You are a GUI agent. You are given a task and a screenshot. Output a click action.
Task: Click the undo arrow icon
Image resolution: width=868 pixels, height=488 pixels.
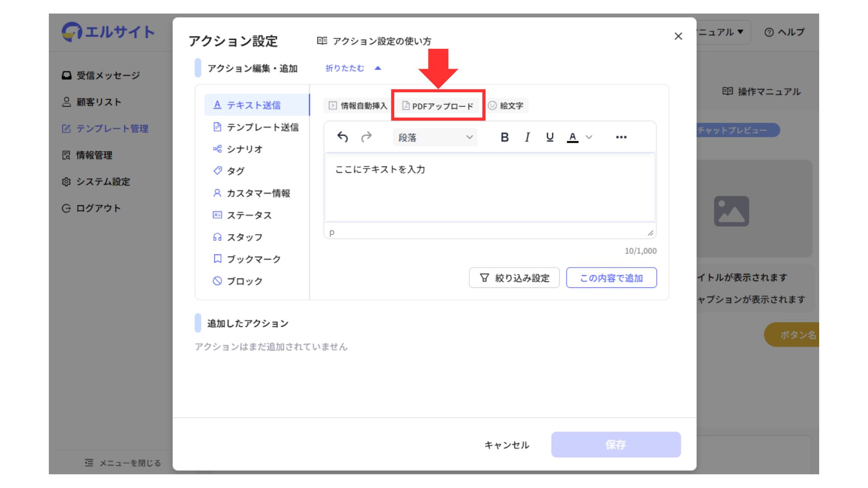click(x=343, y=137)
